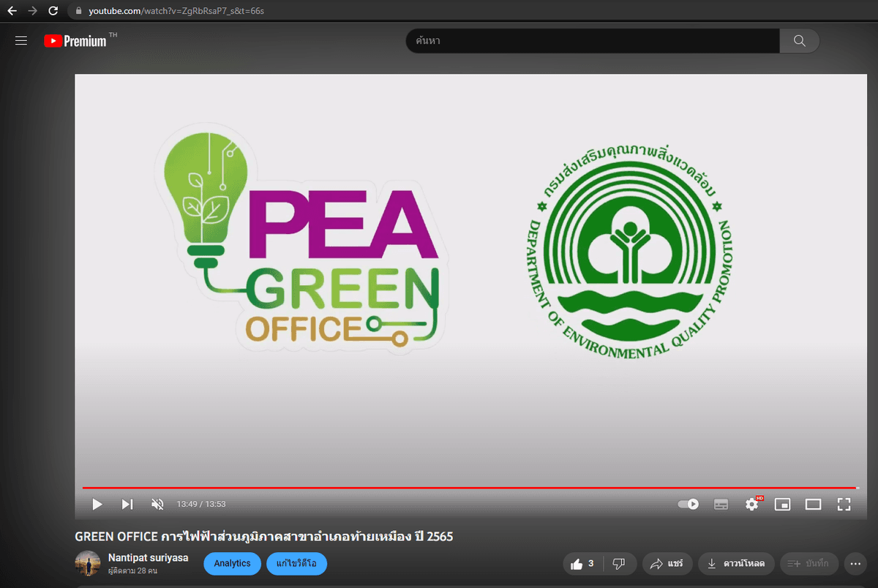Screen dimensions: 878x588
Task: Share the video
Action: pos(667,563)
